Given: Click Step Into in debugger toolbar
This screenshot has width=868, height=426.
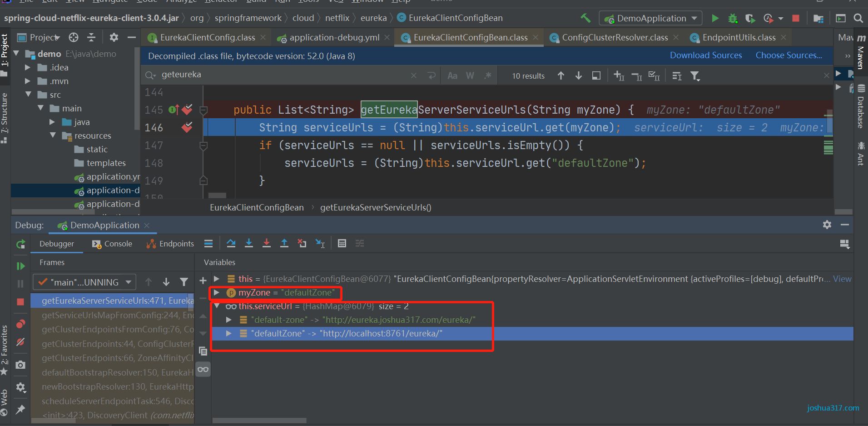Looking at the screenshot, I should click(x=248, y=244).
